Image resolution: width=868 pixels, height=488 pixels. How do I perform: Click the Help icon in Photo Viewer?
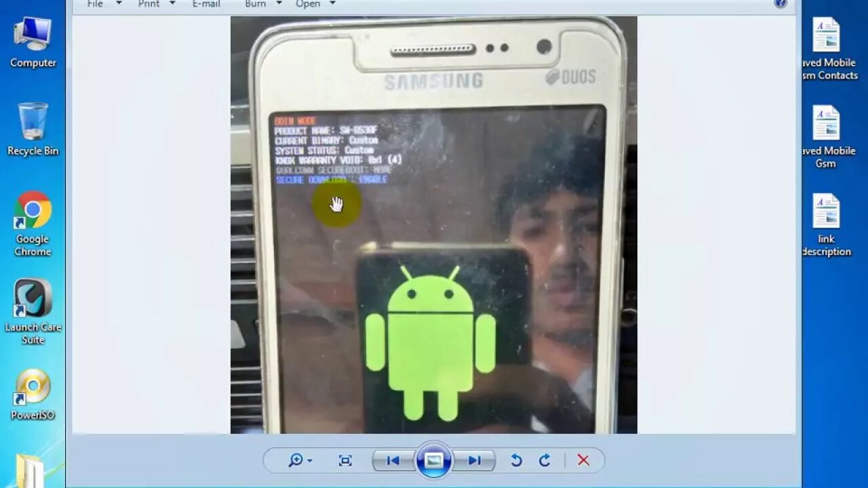(781, 3)
